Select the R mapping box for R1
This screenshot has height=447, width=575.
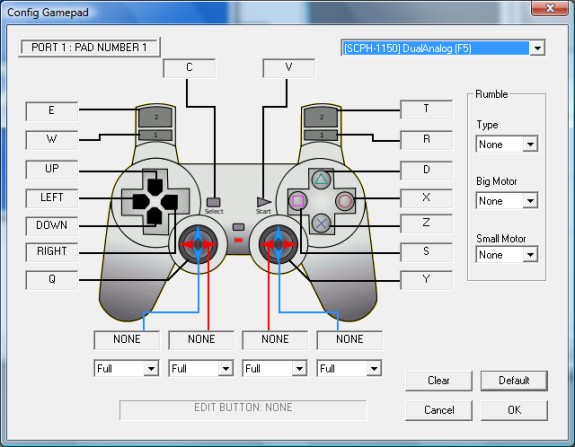(426, 140)
